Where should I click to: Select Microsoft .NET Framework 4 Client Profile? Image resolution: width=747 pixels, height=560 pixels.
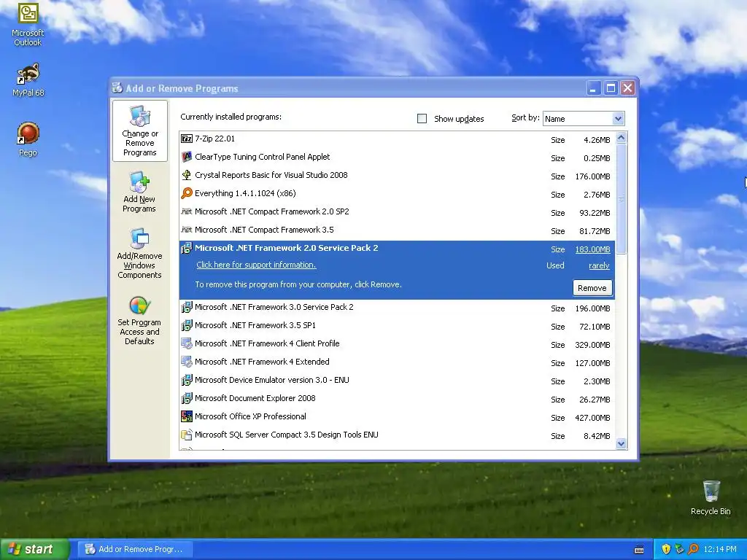397,344
